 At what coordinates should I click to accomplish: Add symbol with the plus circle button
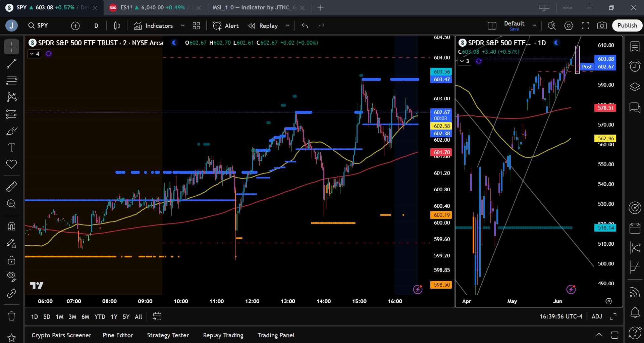point(75,26)
